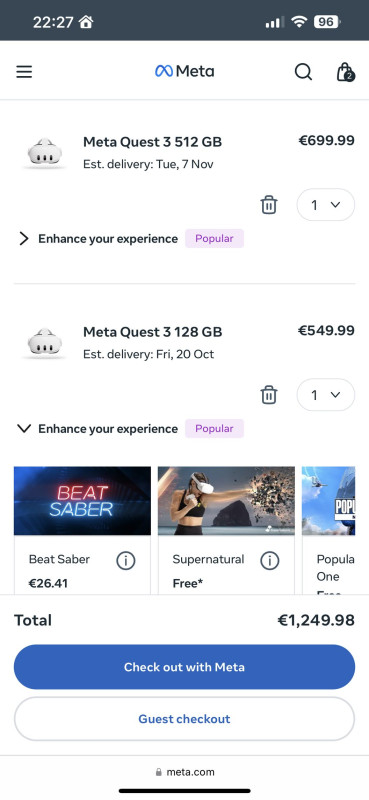Open the hamburger navigation menu

coord(24,71)
